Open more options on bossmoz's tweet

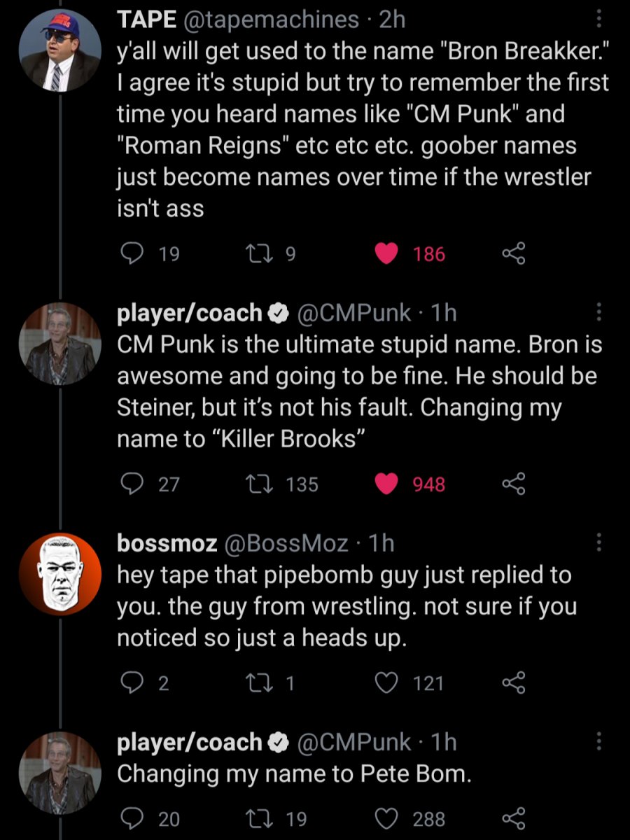(598, 542)
